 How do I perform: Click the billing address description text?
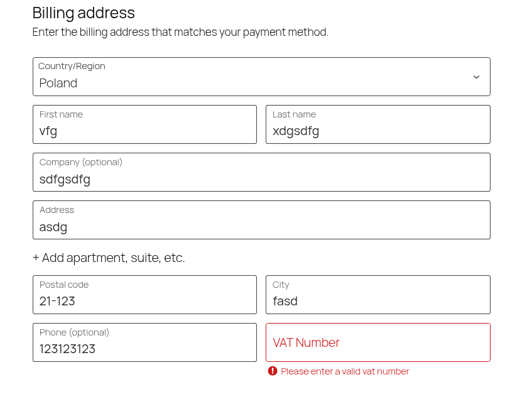pos(180,32)
